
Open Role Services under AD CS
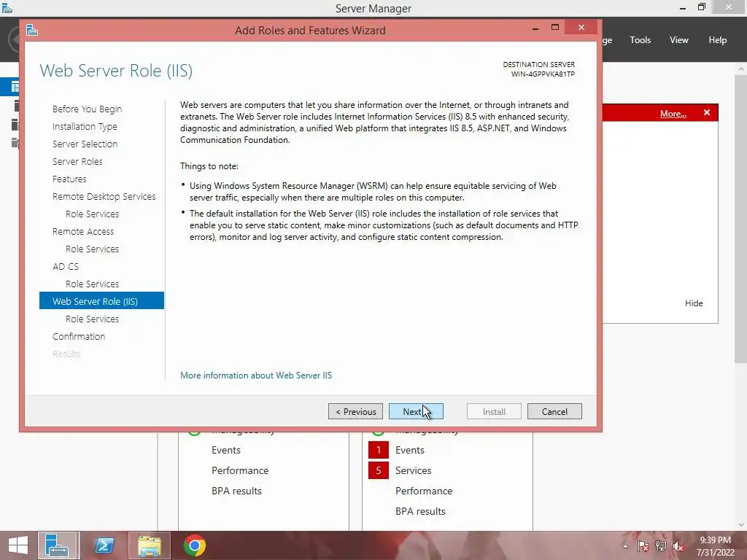pyautogui.click(x=93, y=284)
